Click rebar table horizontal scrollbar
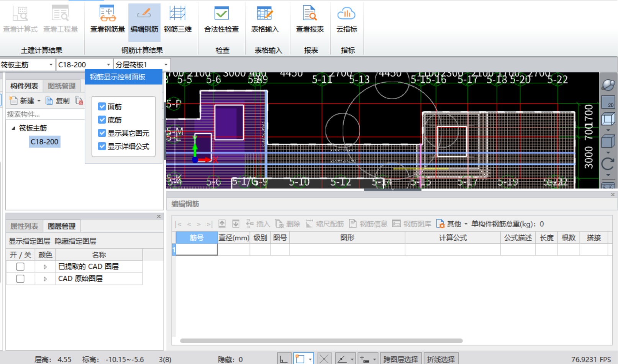618x364 pixels. click(321, 341)
